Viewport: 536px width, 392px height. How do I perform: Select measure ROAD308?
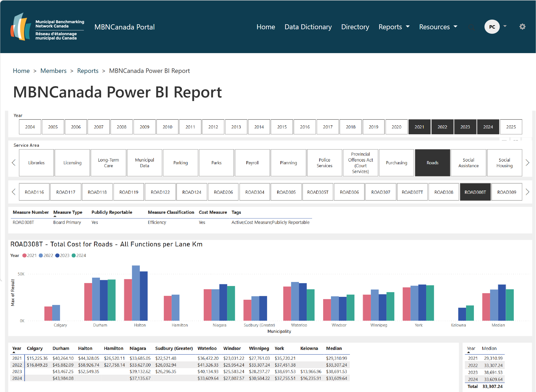pyautogui.click(x=444, y=192)
